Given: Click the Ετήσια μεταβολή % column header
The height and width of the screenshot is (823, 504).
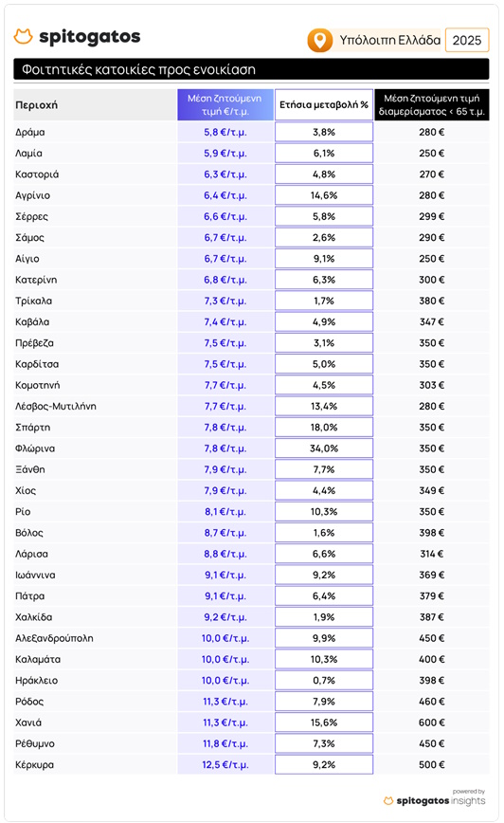Looking at the screenshot, I should [324, 105].
